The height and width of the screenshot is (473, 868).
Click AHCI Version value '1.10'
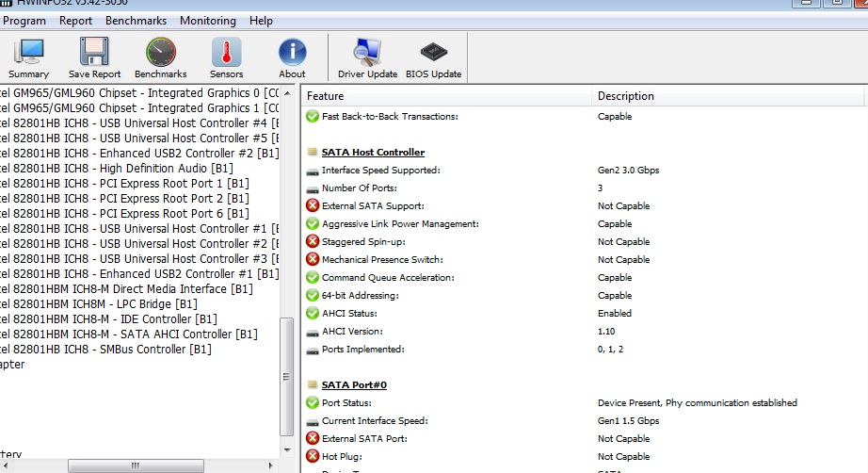tap(606, 332)
